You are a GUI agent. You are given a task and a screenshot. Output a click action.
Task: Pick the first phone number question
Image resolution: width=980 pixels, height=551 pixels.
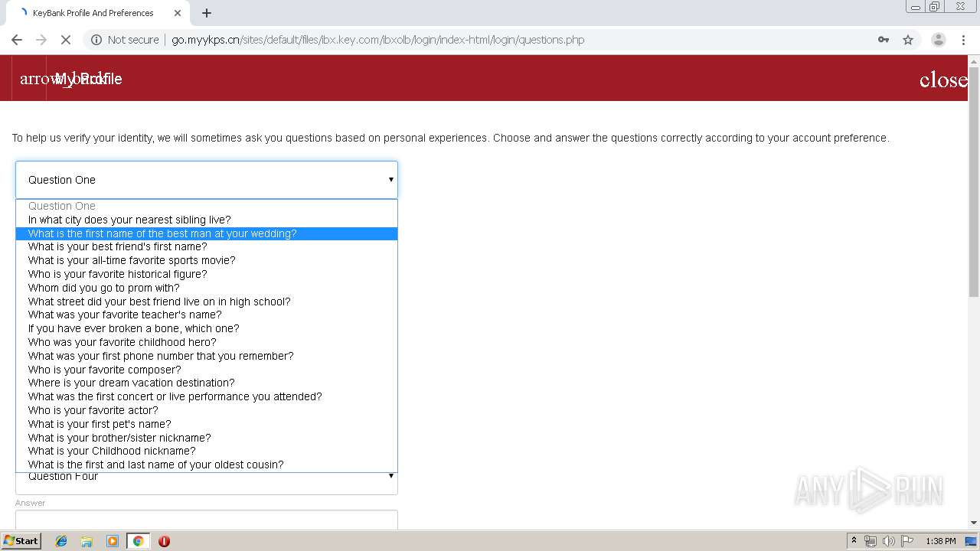click(x=207, y=356)
